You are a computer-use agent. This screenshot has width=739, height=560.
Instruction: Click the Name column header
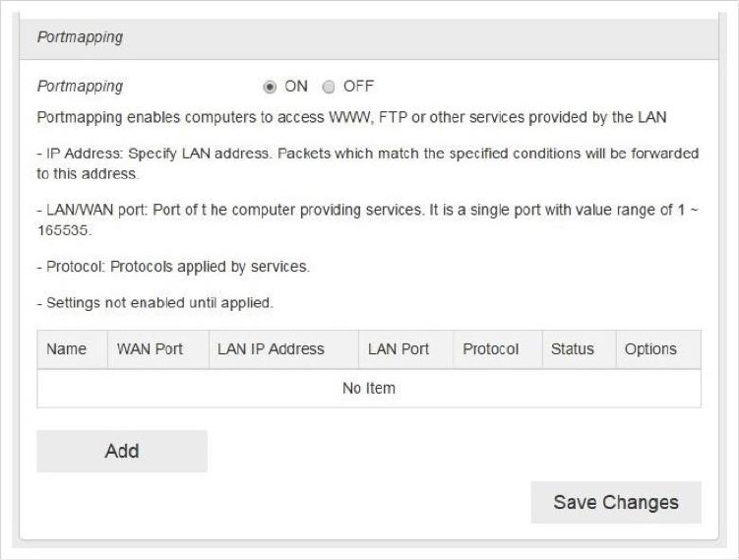tap(67, 349)
